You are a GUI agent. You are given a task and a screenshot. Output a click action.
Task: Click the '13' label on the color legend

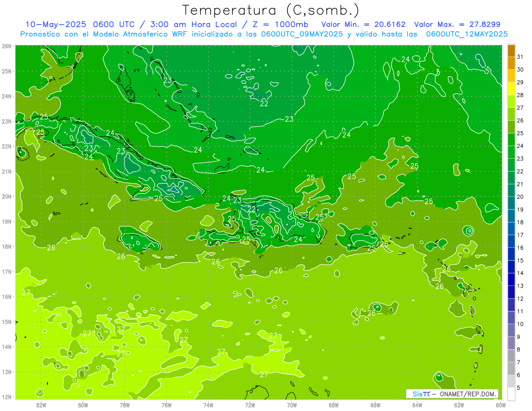520,286
